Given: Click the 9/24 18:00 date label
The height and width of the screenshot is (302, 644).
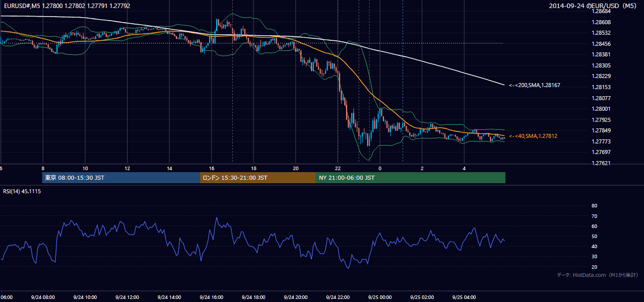Looking at the screenshot, I should pos(253,297).
